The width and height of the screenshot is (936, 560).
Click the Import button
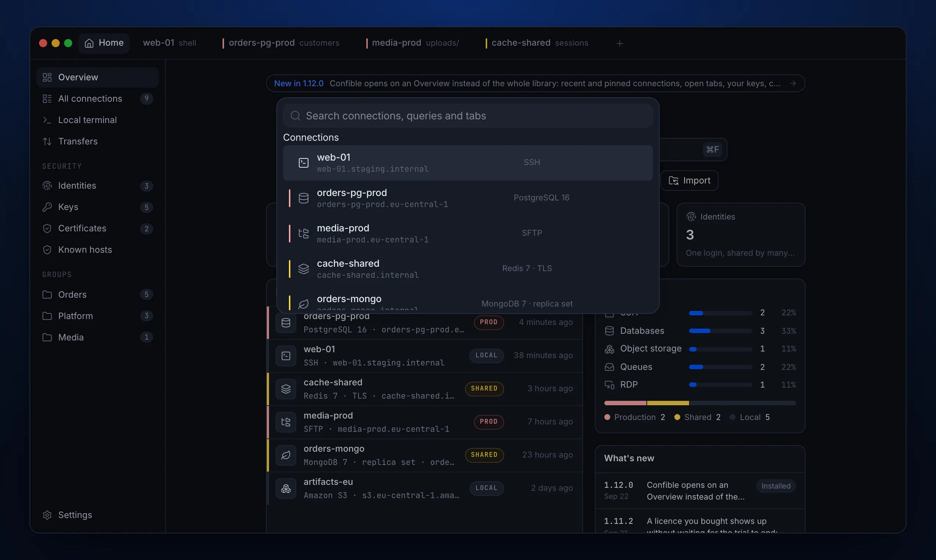689,181
